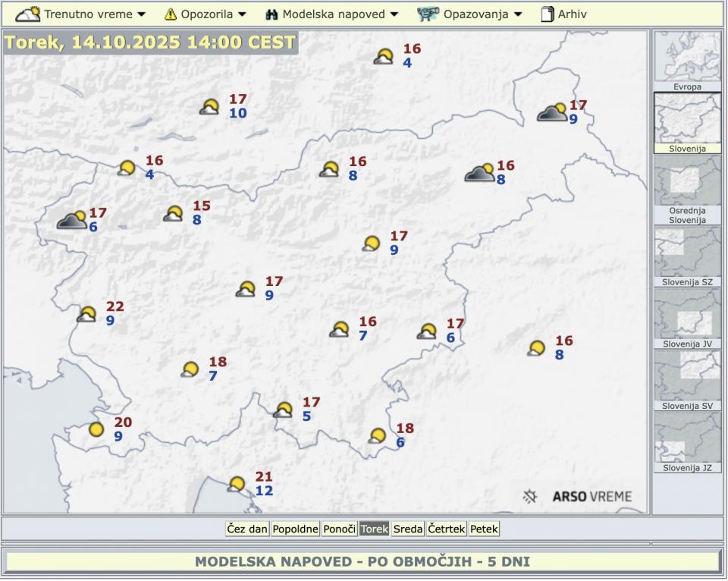Expand the Opozorila dropdown arrow
This screenshot has width=728, height=581.
pos(242,14)
